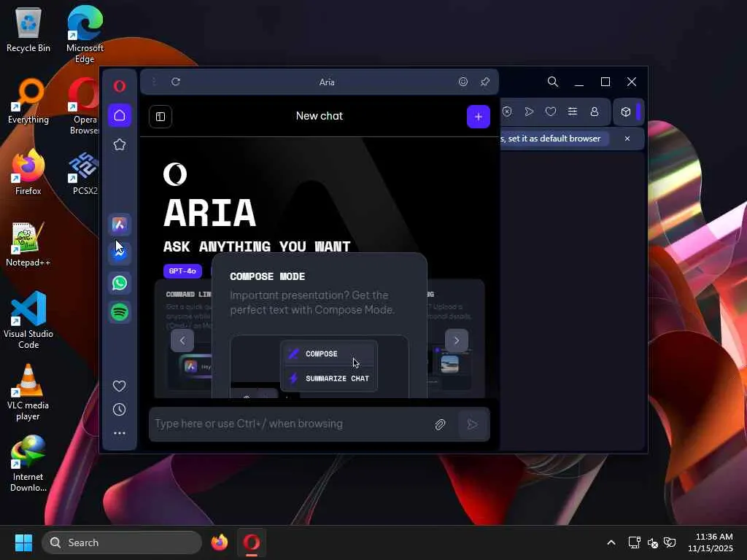Reload the Aria panel
This screenshot has width=747, height=560.
(x=175, y=82)
